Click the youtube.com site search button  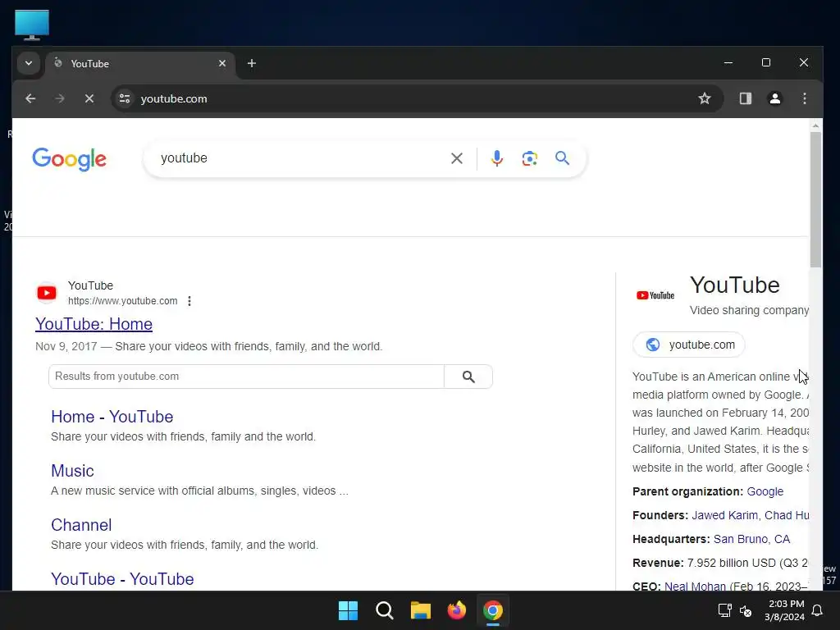(468, 377)
